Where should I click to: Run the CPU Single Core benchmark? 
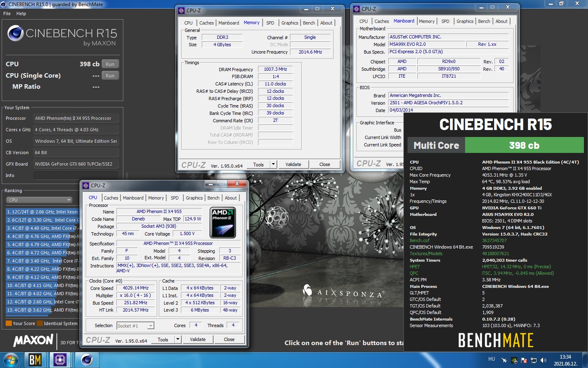click(110, 76)
